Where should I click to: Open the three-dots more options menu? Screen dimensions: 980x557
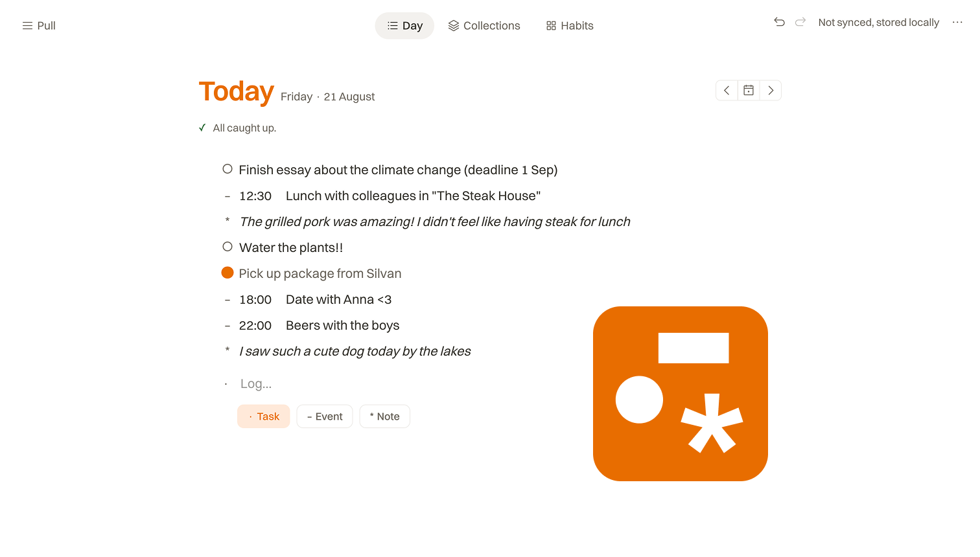coord(957,22)
